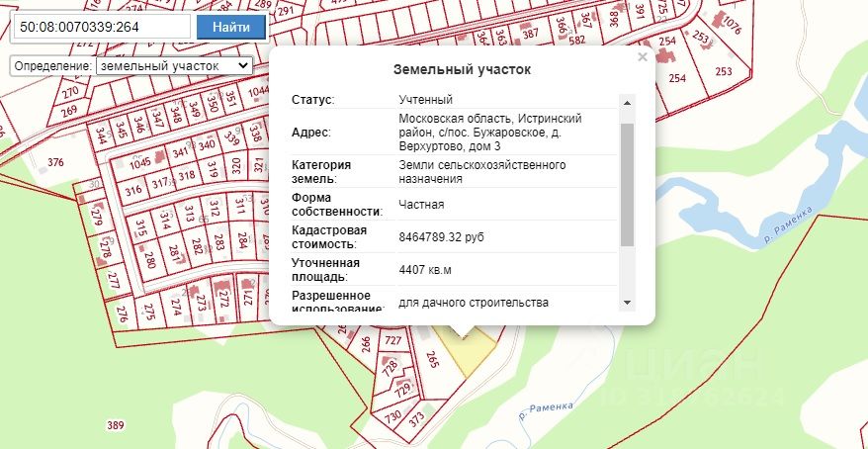Select parcel 376 on the map
This screenshot has height=449, width=868.
56,162
